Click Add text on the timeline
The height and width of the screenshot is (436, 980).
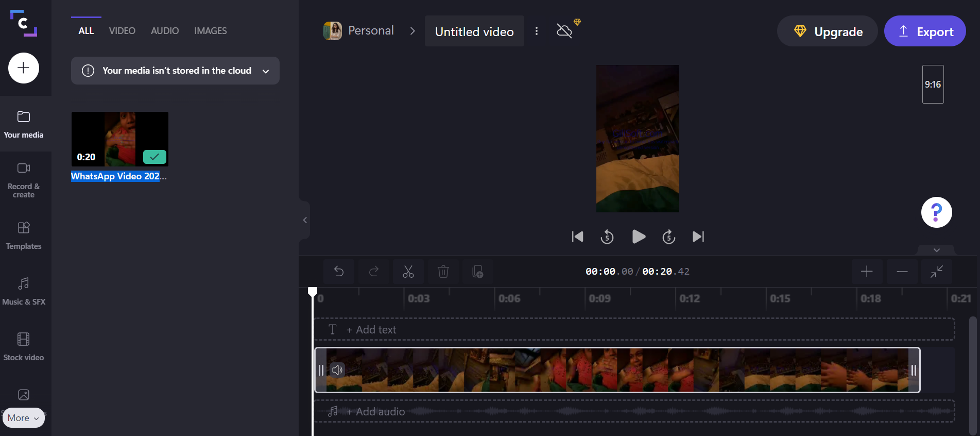coord(634,330)
